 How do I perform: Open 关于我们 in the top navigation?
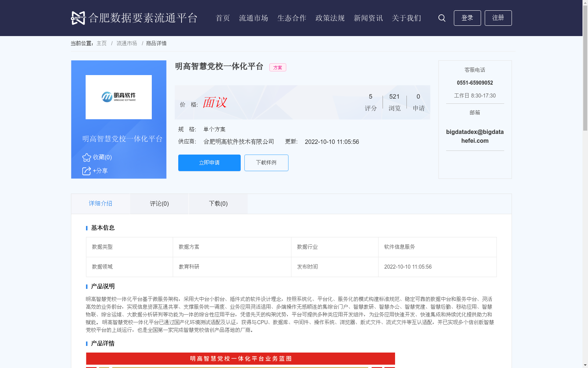coord(406,18)
